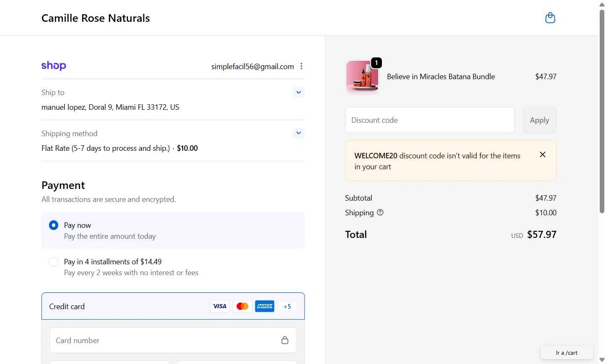Viewport: 606px width, 364px height.
Task: Click the scrollbar down arrow
Action: click(602, 360)
